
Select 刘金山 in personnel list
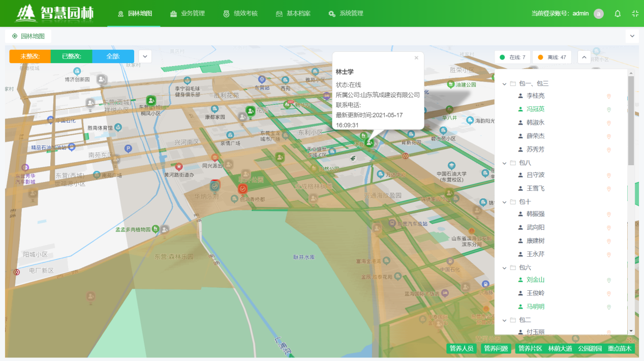(x=535, y=280)
